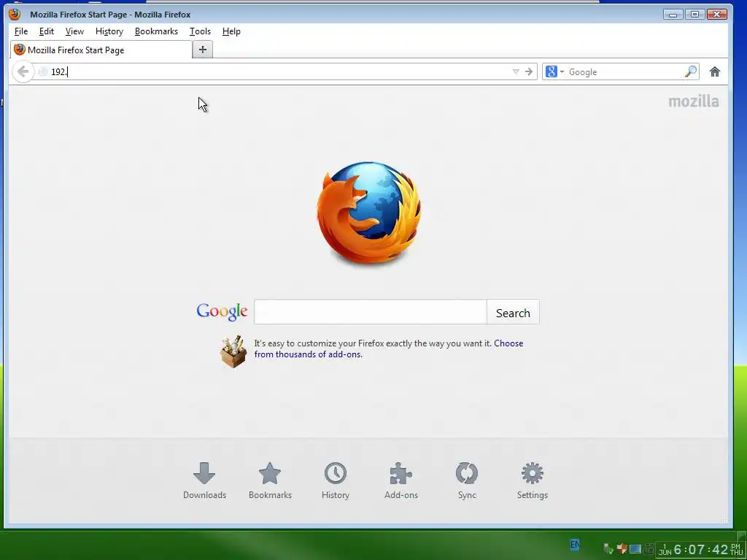This screenshot has height=560, width=747.
Task: Go to the Home page icon
Action: tap(715, 72)
